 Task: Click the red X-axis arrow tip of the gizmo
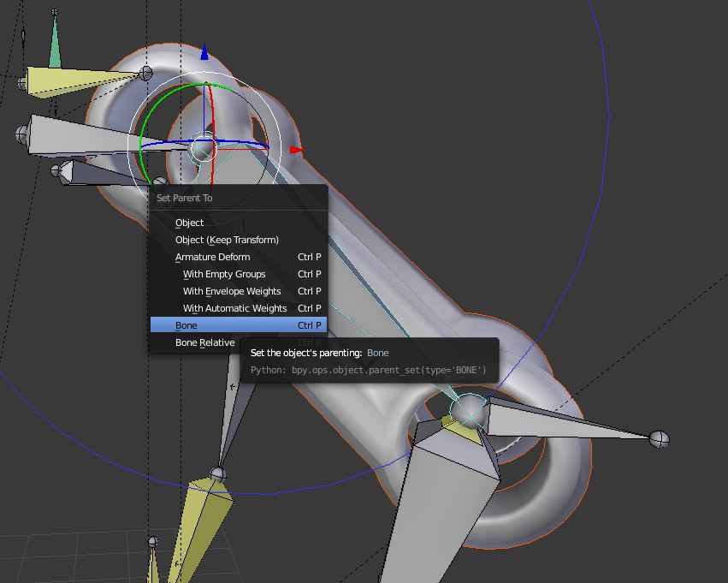point(296,151)
